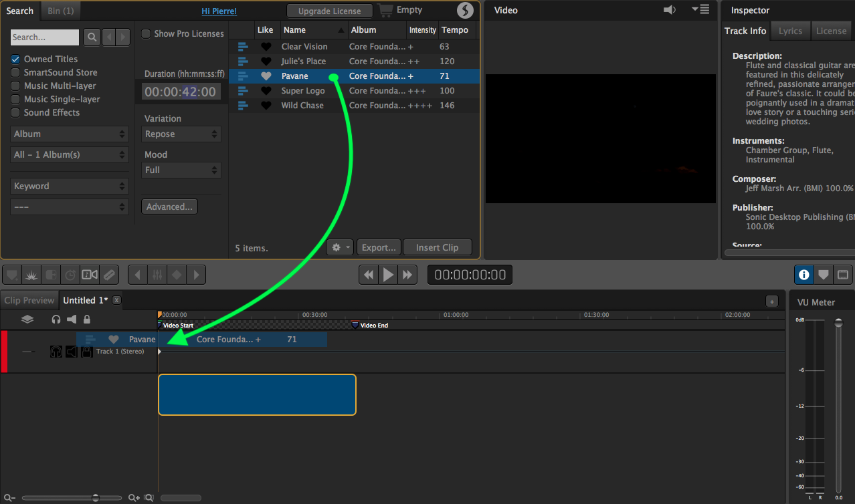Toggle solo headphones on Track 1
The image size is (855, 504).
[56, 352]
